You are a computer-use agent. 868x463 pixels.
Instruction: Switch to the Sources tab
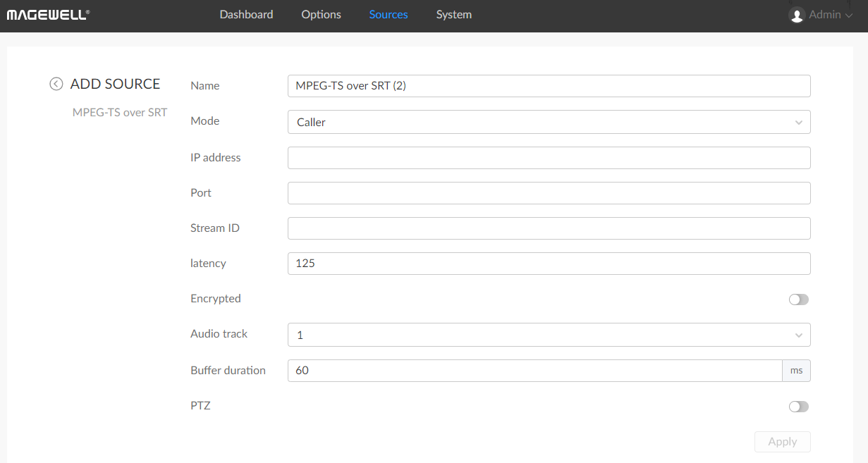[389, 15]
